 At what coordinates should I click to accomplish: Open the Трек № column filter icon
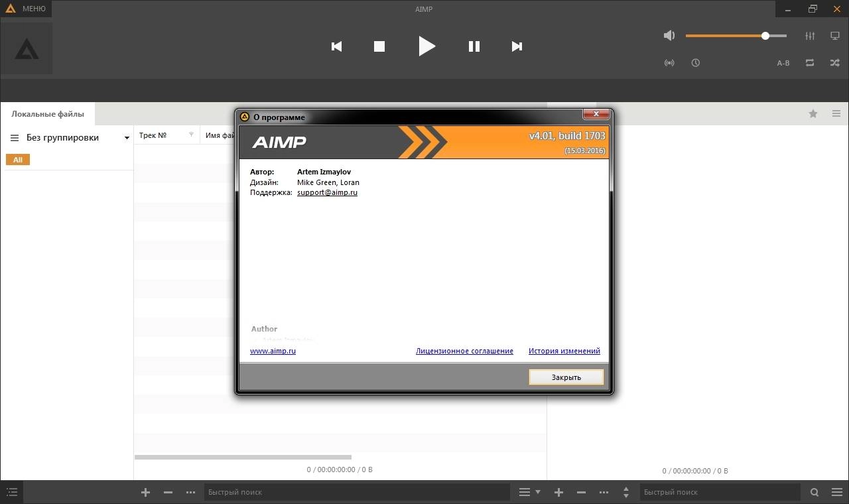click(191, 135)
